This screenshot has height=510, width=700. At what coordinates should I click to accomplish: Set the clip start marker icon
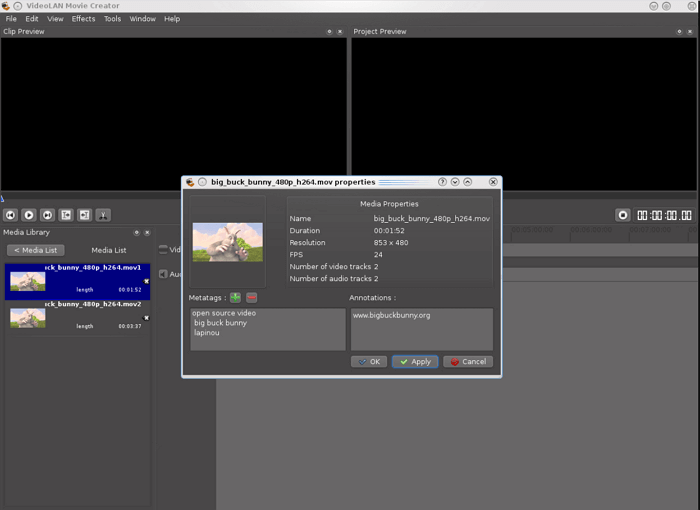pyautogui.click(x=66, y=215)
